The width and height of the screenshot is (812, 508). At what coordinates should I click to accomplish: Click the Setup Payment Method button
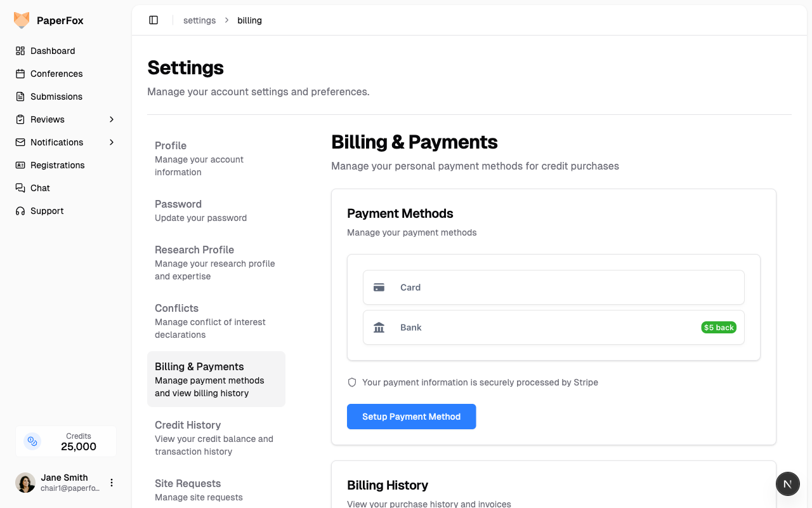411,417
